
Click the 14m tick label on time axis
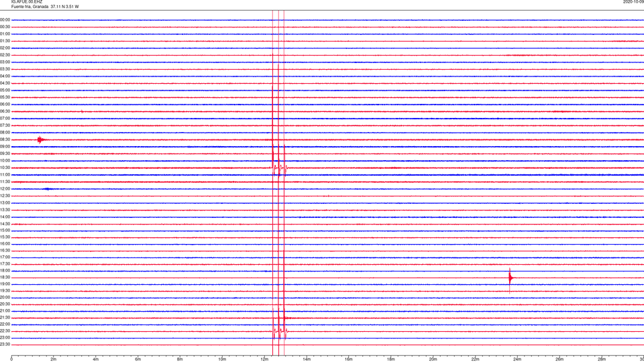[x=307, y=359]
